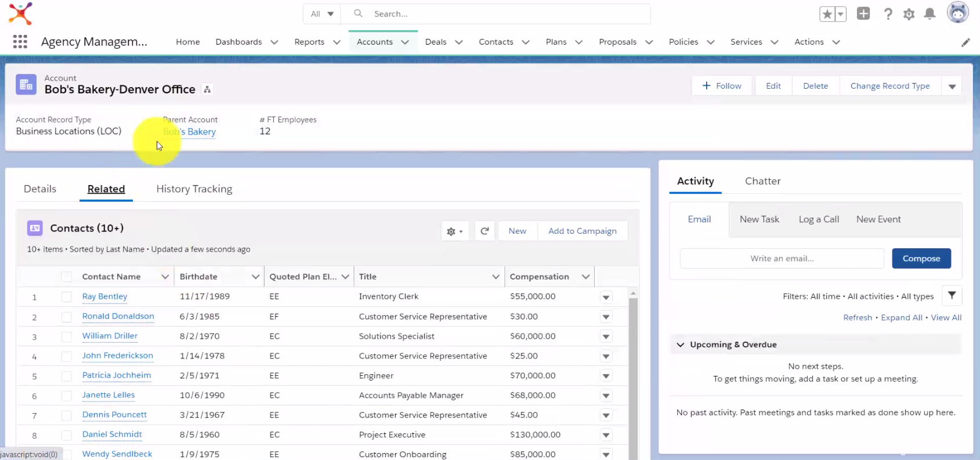Toggle the select-all contacts checkbox
The height and width of the screenshot is (460, 980).
pyautogui.click(x=67, y=277)
